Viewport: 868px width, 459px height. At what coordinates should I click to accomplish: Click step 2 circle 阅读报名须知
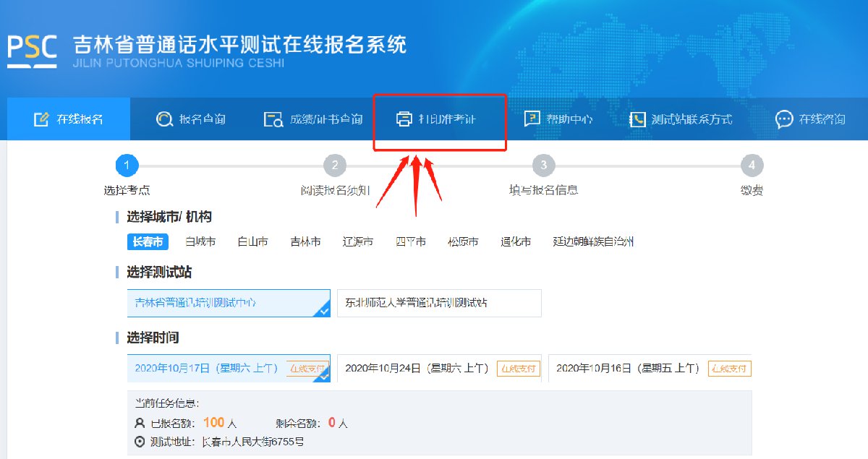pos(334,166)
